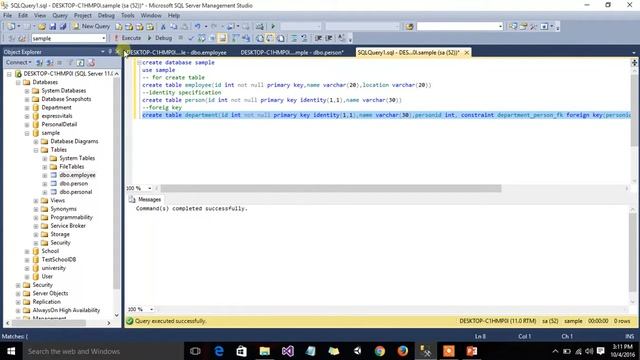Click the Execute button

[127, 38]
